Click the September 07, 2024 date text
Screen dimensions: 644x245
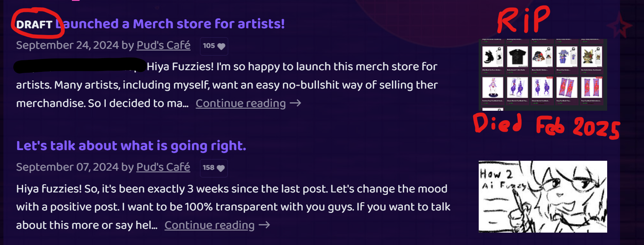pos(67,167)
